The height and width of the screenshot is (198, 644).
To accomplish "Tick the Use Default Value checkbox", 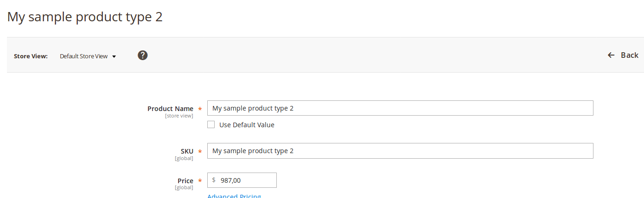I will tap(211, 124).
